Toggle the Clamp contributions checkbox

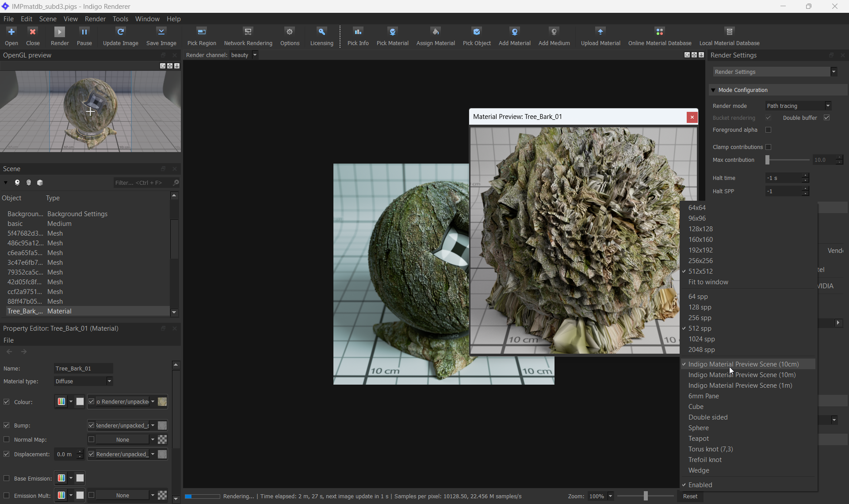768,147
